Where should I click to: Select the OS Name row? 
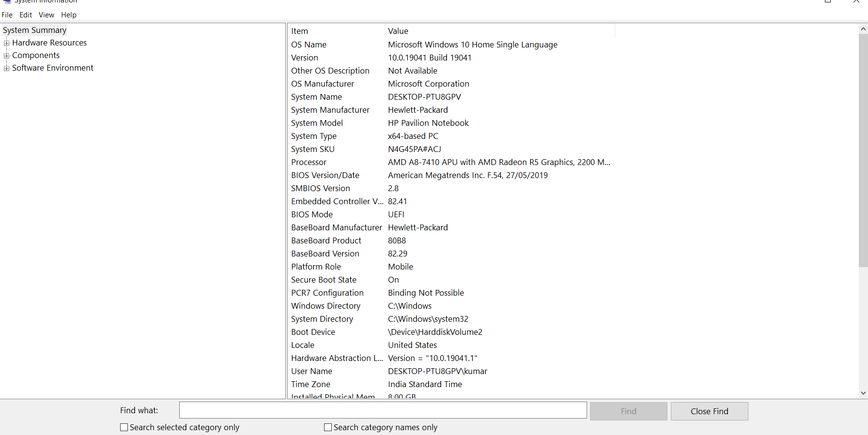click(x=451, y=45)
